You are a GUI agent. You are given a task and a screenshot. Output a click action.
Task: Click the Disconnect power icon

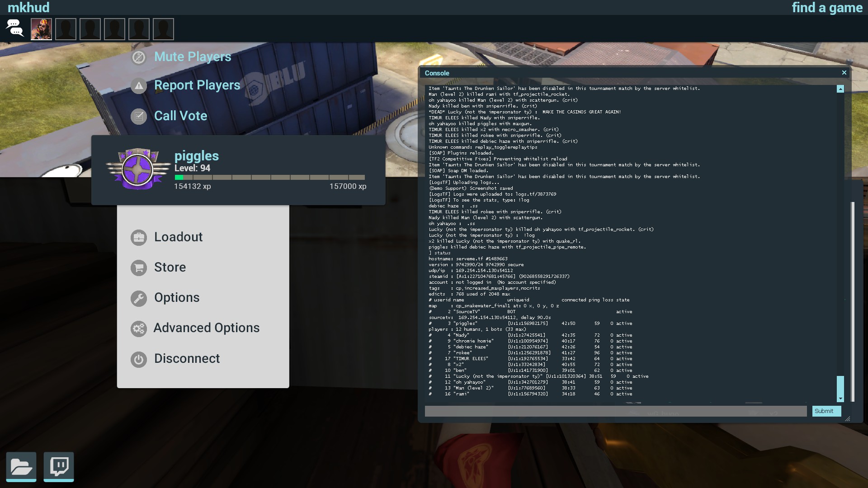139,359
